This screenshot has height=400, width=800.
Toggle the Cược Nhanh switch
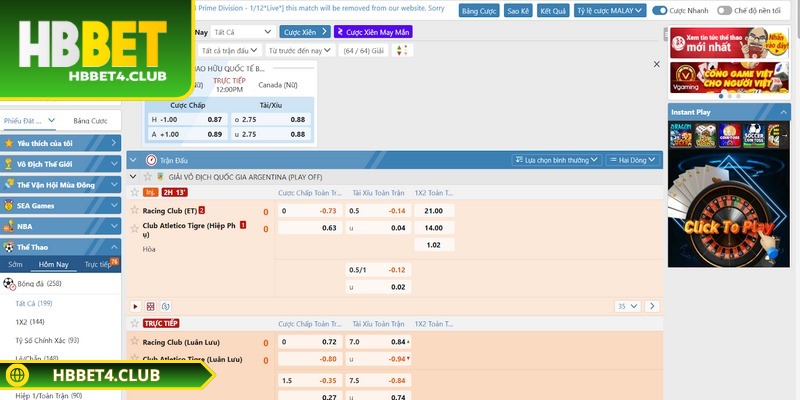point(660,10)
